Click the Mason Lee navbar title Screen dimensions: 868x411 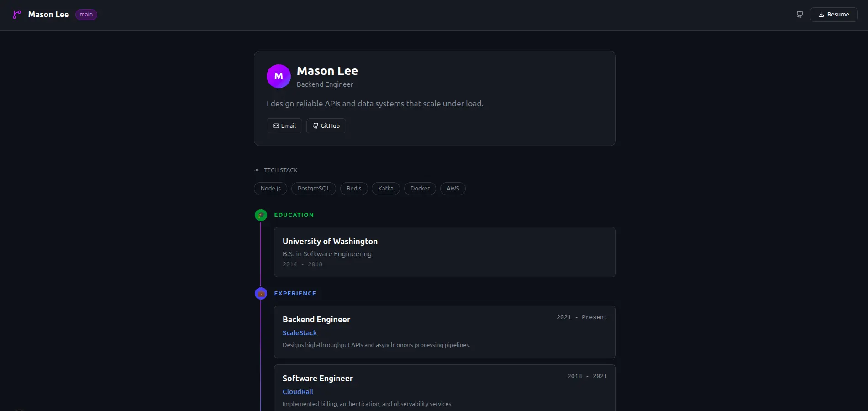click(x=48, y=15)
